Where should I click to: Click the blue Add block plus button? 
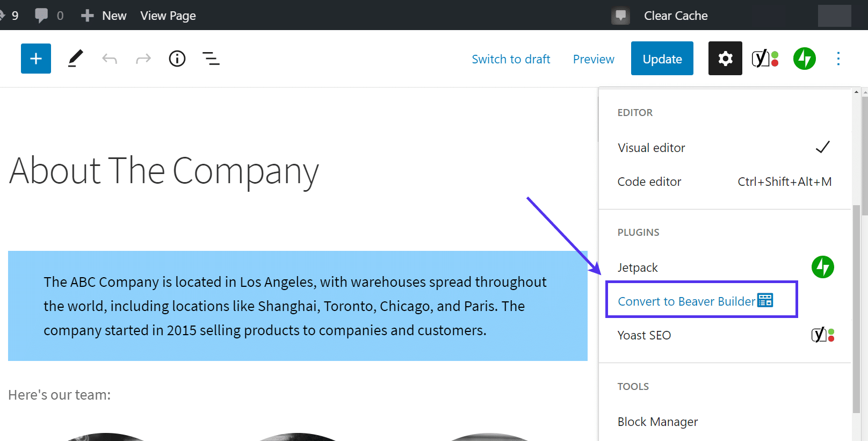36,59
